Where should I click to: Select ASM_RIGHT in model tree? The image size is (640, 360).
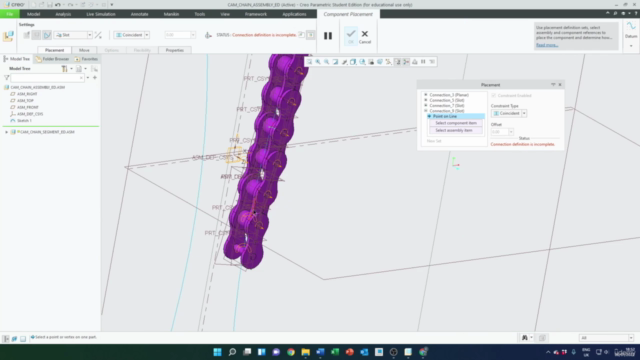coord(27,94)
